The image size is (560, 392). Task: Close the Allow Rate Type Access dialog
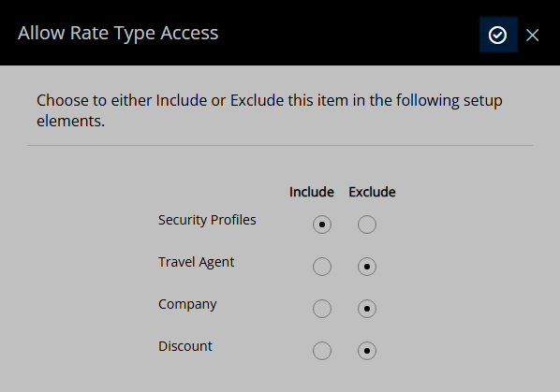(532, 35)
